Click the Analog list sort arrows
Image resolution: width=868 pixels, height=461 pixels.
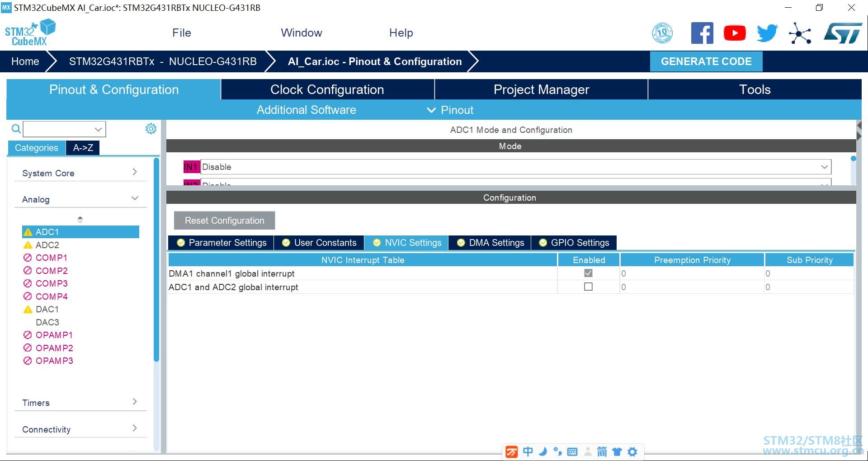80,220
